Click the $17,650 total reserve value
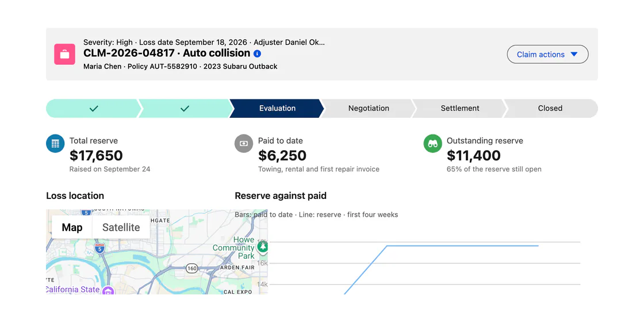 pos(96,156)
